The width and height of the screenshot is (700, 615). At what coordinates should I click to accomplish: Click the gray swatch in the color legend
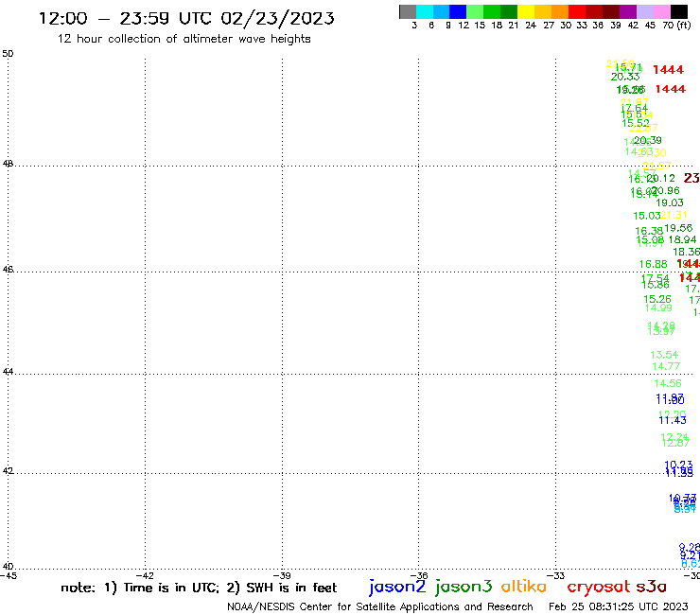point(408,11)
